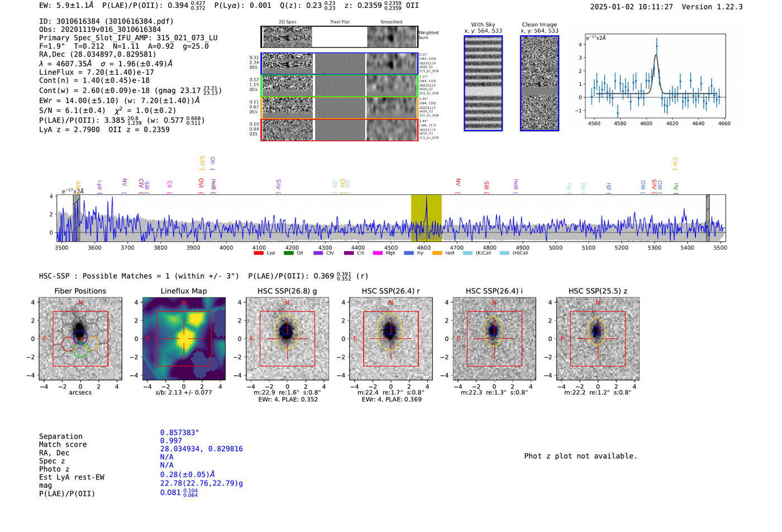The height and width of the screenshot is (532, 782).
Task: Click the red Lyα legend swatch
Action: tap(259, 253)
